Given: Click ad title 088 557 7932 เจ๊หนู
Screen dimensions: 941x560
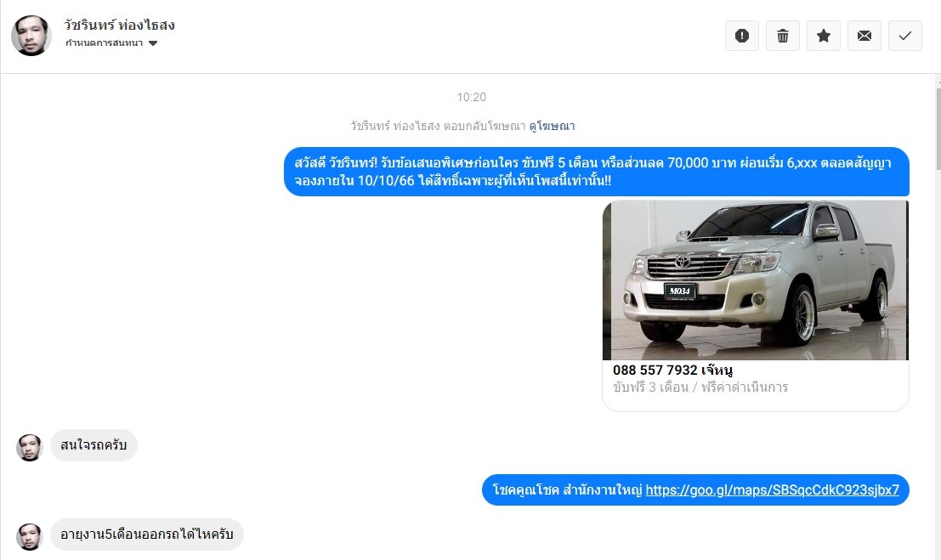Looking at the screenshot, I should 672,370.
